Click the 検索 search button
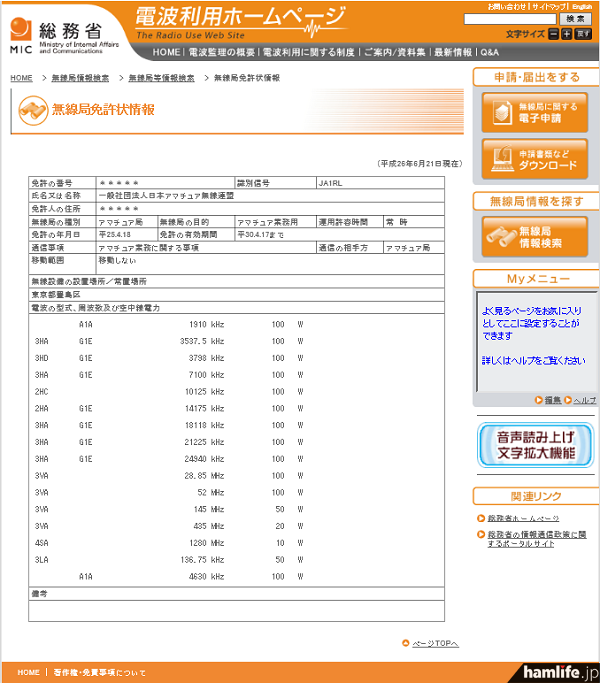This screenshot has width=600, height=683. (x=575, y=19)
